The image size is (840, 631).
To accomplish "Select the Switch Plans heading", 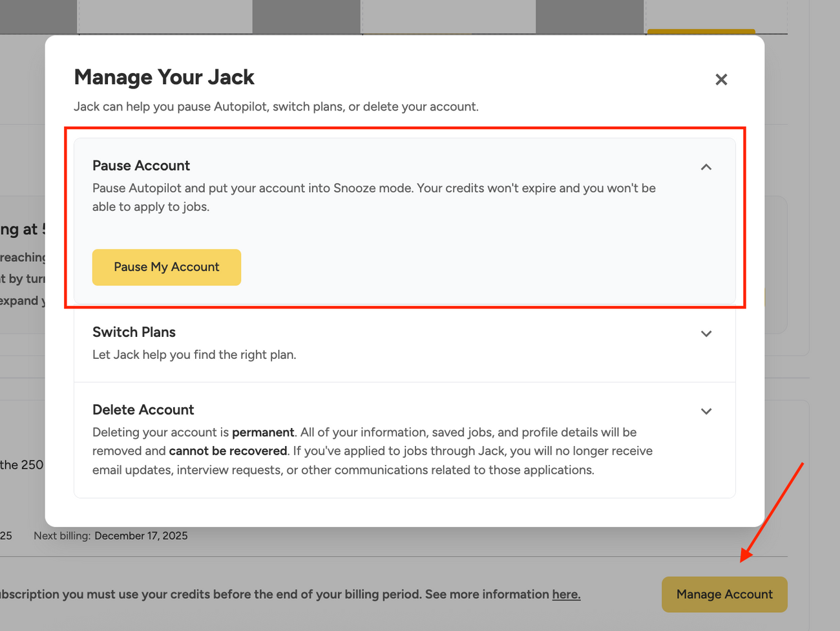I will (134, 332).
